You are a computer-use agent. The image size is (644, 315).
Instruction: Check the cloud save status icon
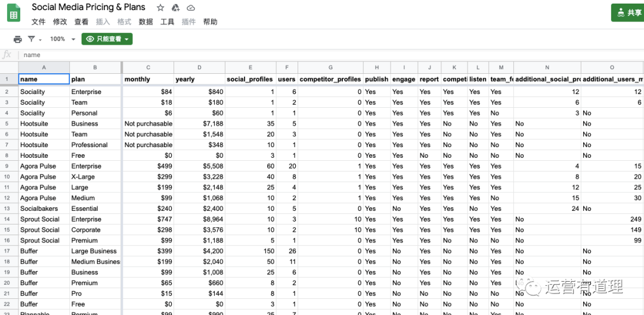pyautogui.click(x=191, y=8)
